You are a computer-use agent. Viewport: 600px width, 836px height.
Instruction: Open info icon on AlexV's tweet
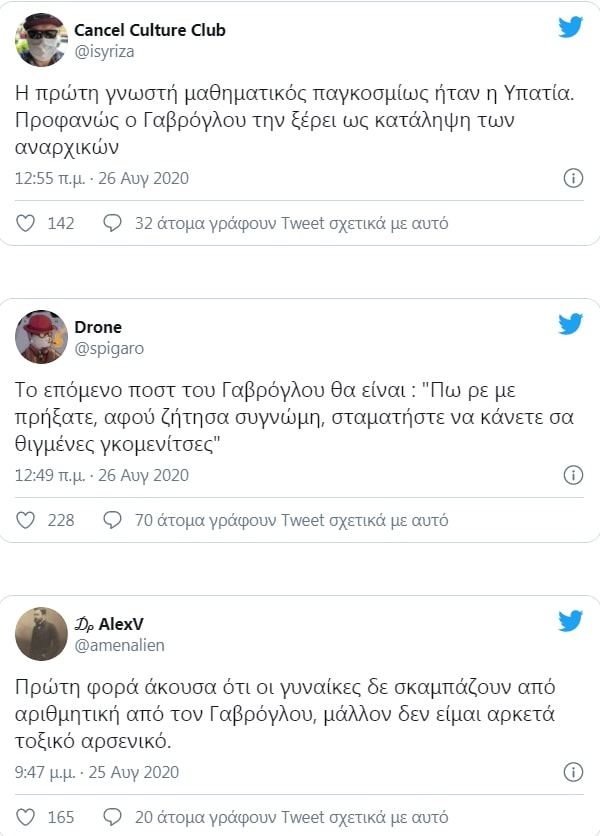(573, 772)
